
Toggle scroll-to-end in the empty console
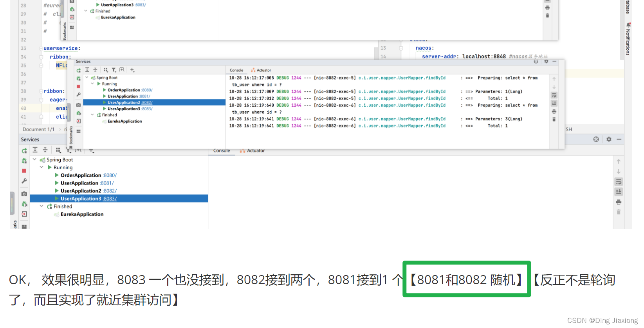pyautogui.click(x=619, y=192)
